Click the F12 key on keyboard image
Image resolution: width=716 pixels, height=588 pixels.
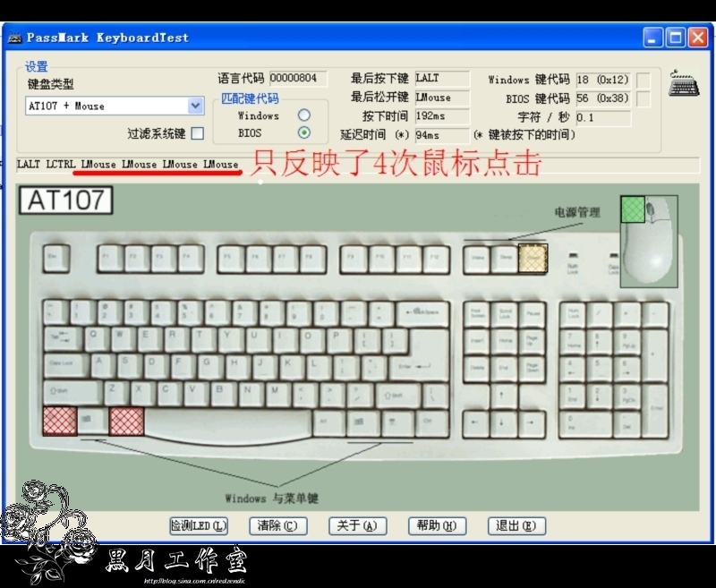[436, 260]
